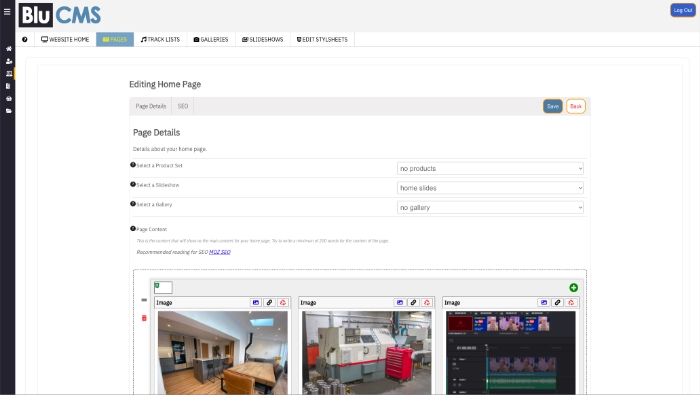Open the shop basket icon in the sidebar
Viewport: 700px width, 395px height.
[x=8, y=99]
